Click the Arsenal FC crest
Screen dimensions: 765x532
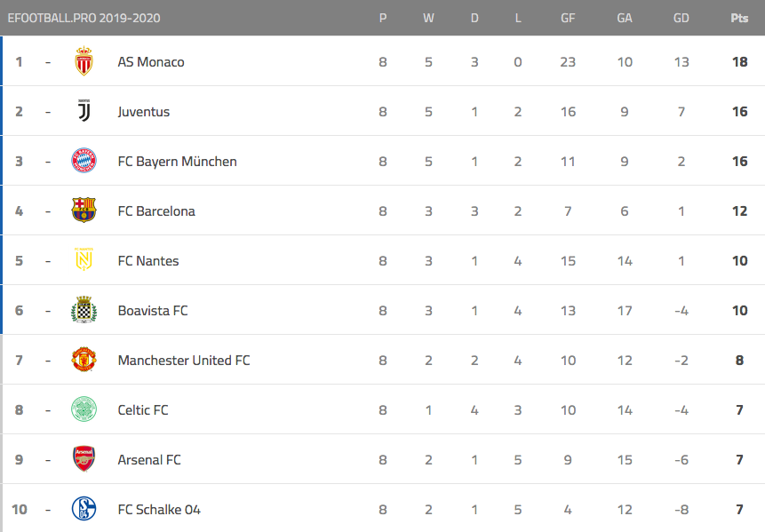click(84, 459)
